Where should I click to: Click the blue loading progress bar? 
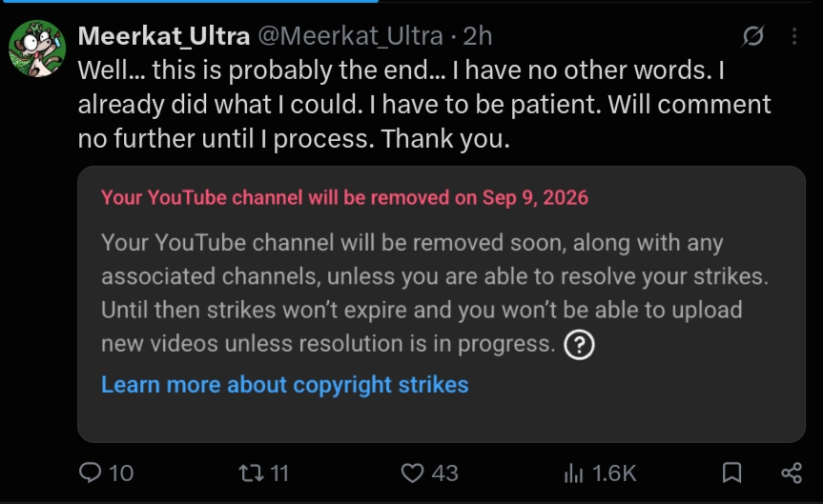click(189, 2)
